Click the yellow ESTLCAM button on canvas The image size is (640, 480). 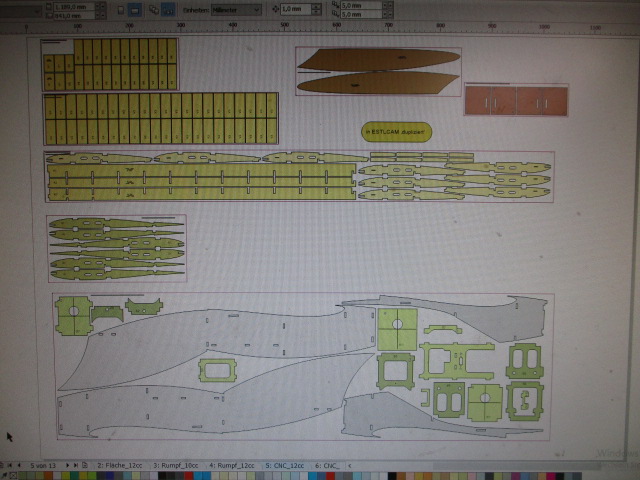396,131
